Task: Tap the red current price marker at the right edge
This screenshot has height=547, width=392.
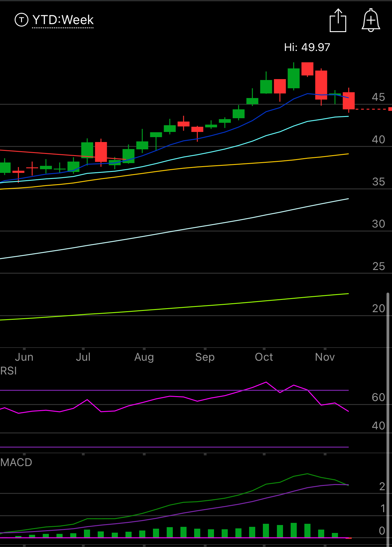Action: [x=390, y=109]
